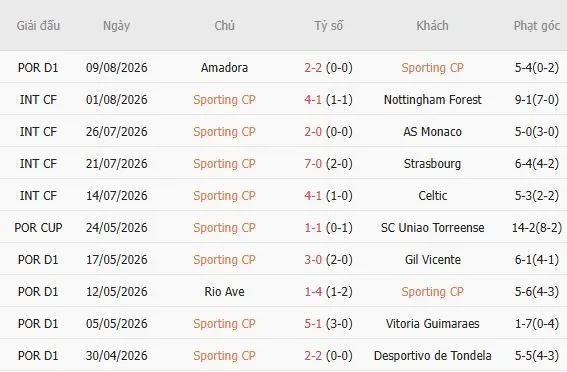Click the Gil Vicente team name
The width and height of the screenshot is (567, 372).
[432, 260]
